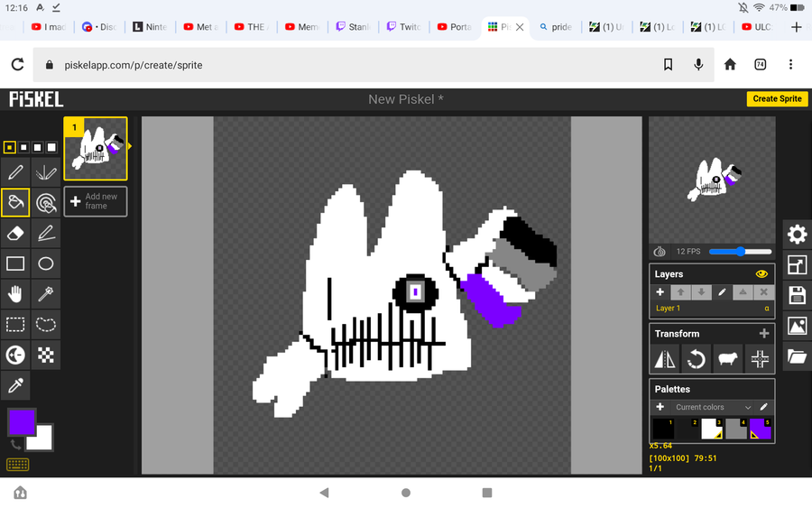
Task: Move layer down
Action: 701,292
